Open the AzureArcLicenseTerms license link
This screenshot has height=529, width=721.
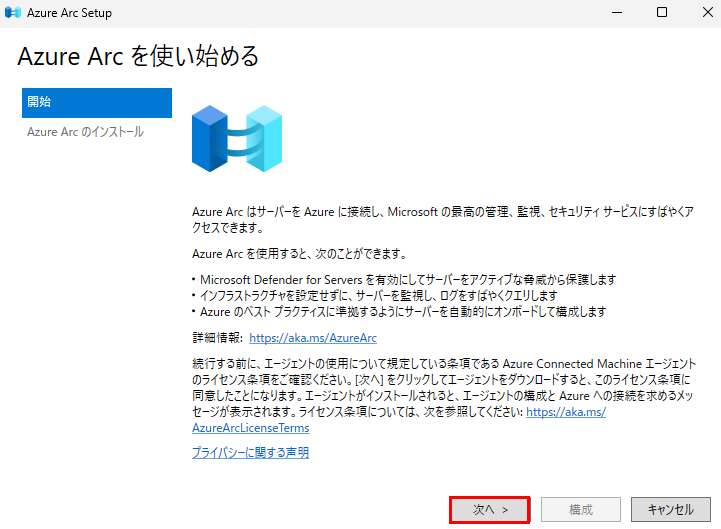tap(251, 428)
